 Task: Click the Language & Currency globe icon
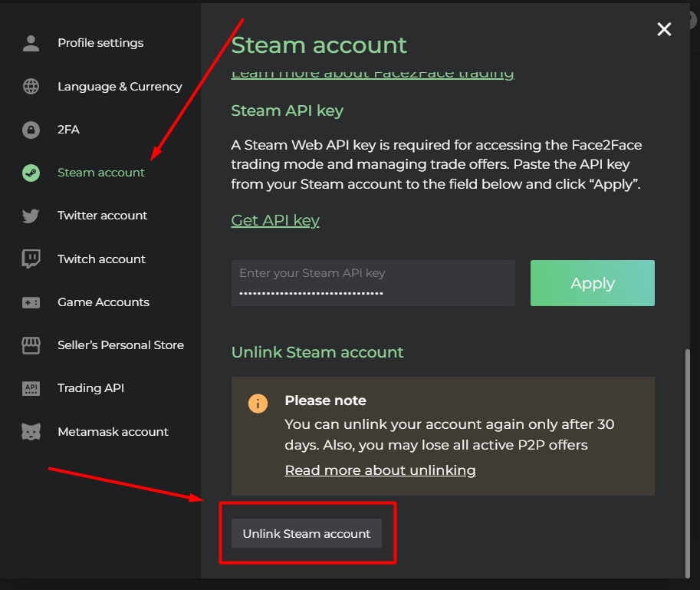click(31, 87)
